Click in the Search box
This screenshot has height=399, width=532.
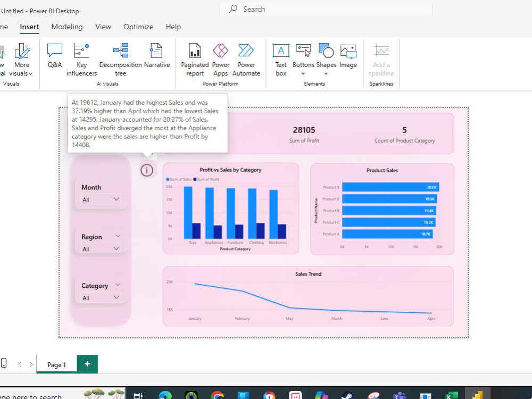[x=326, y=9]
